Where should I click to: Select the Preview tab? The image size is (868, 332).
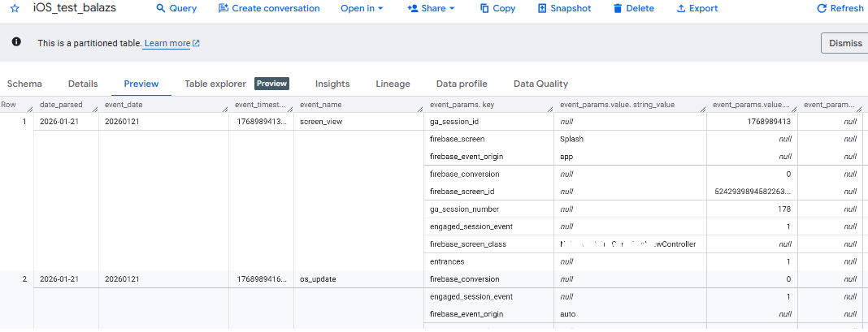point(141,84)
